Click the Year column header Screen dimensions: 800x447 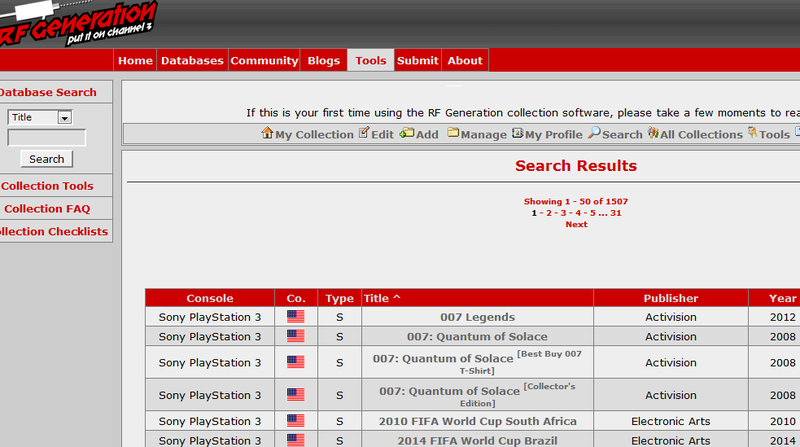[783, 298]
